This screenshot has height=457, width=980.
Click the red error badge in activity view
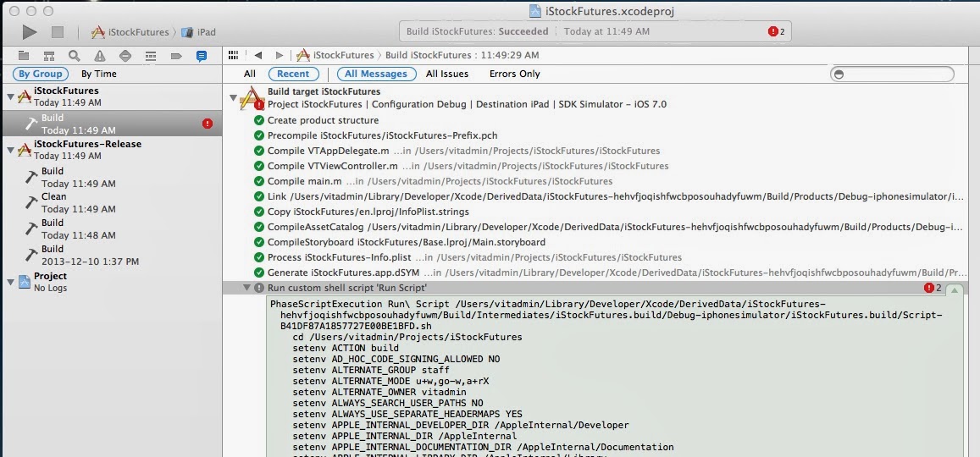pos(773,31)
